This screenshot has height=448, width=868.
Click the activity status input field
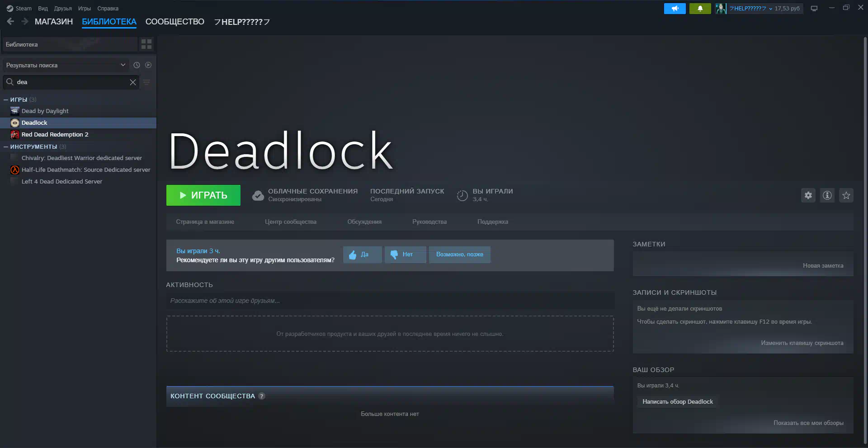390,301
